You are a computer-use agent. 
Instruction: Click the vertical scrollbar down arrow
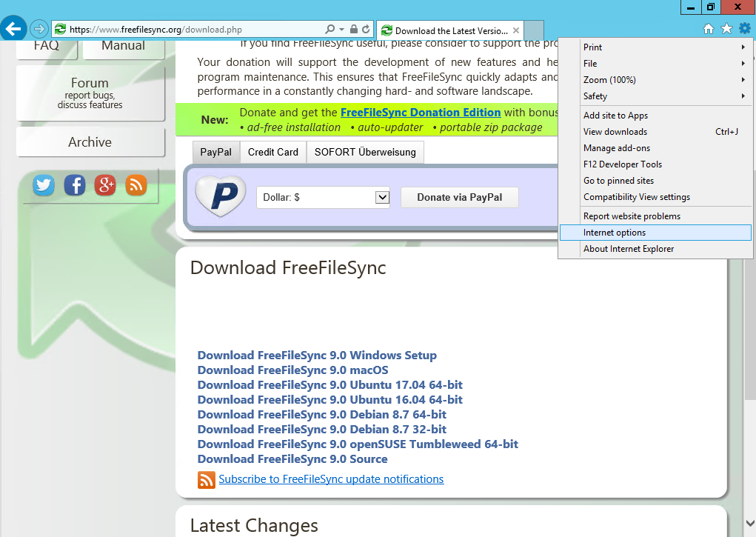(750, 523)
